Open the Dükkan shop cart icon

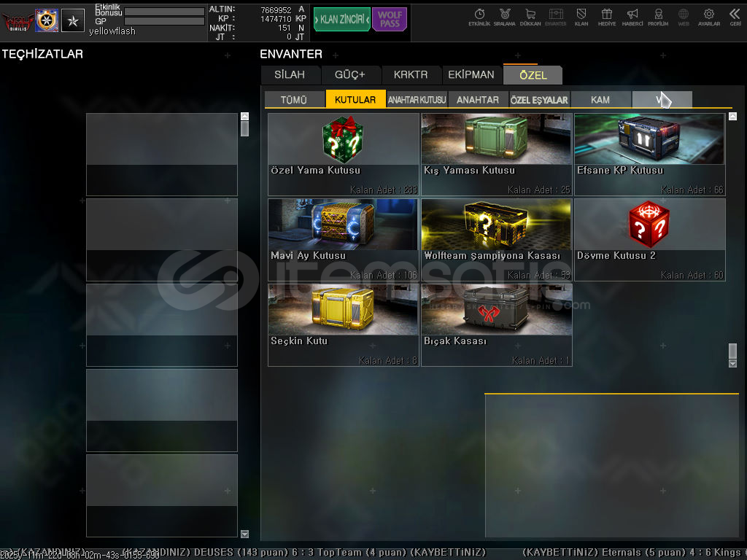(x=530, y=17)
